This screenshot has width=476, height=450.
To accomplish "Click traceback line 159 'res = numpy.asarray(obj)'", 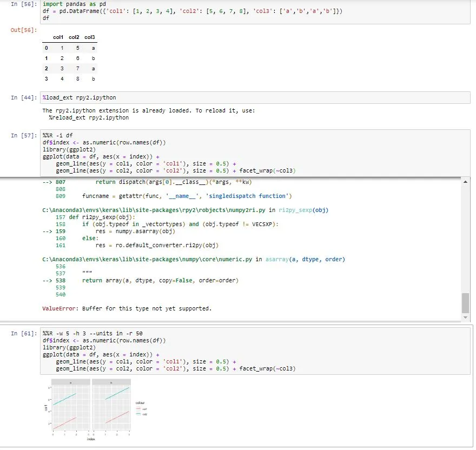I will pos(135,231).
